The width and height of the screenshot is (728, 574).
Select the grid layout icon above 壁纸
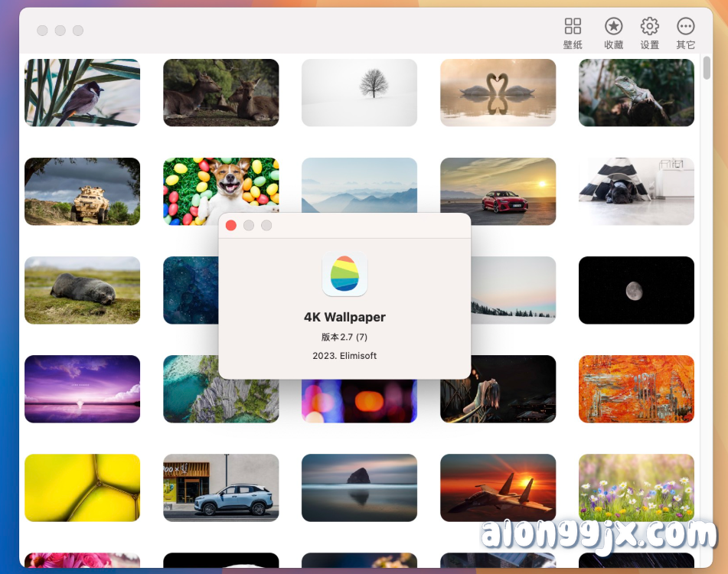572,25
